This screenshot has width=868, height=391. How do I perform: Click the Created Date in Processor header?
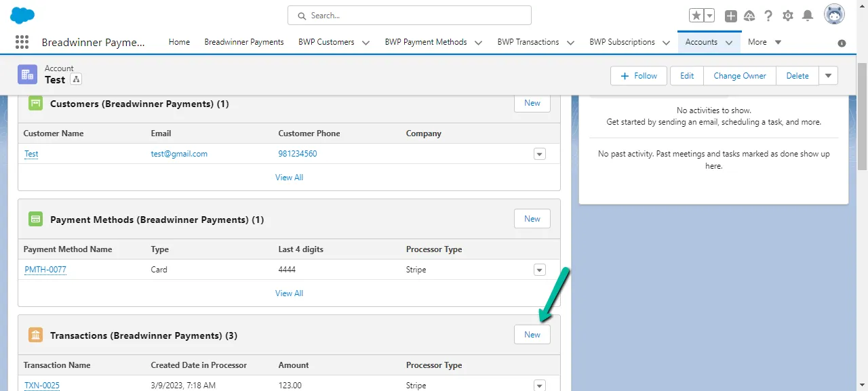coord(199,365)
